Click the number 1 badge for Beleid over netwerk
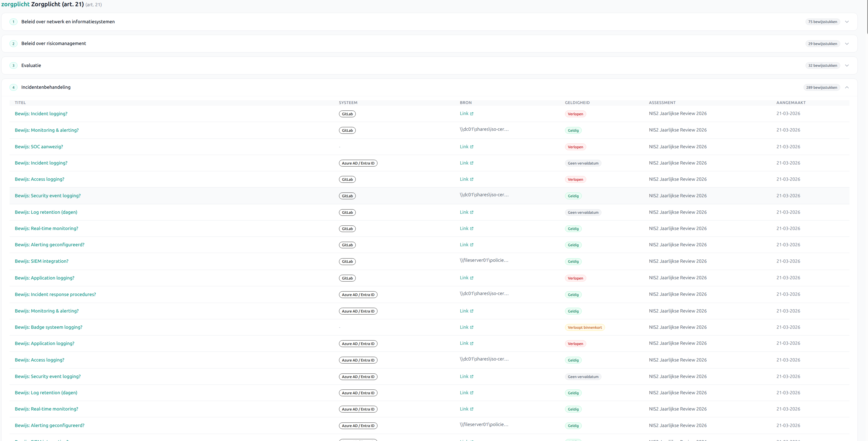 pos(13,22)
